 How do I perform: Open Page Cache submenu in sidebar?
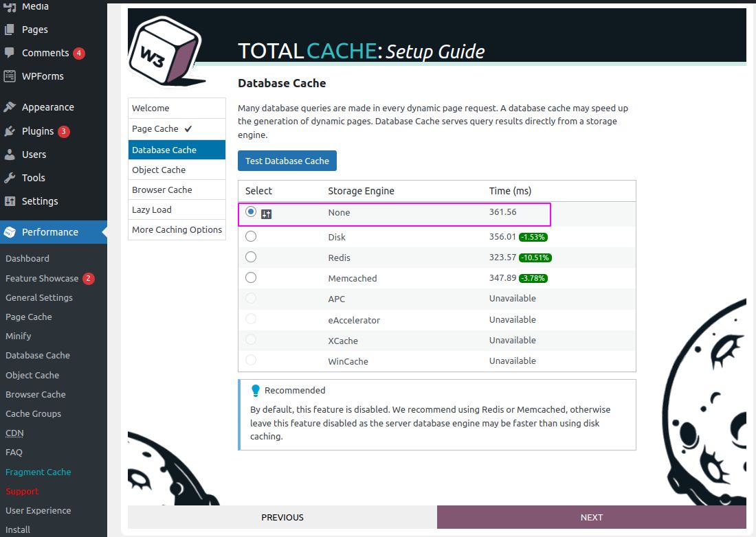[x=29, y=317]
